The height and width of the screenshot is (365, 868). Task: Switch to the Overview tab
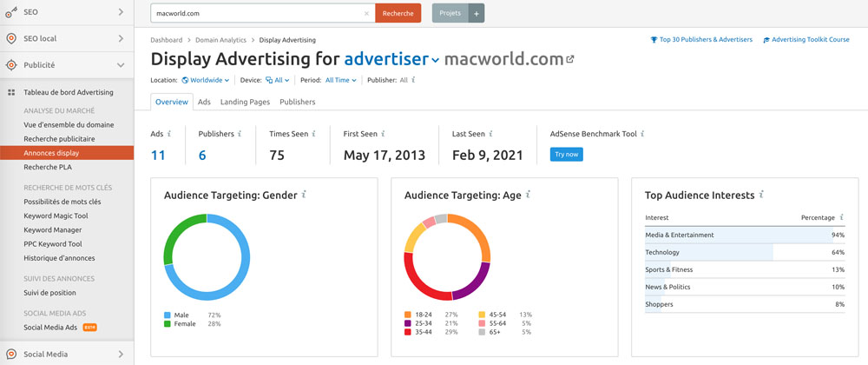(172, 102)
